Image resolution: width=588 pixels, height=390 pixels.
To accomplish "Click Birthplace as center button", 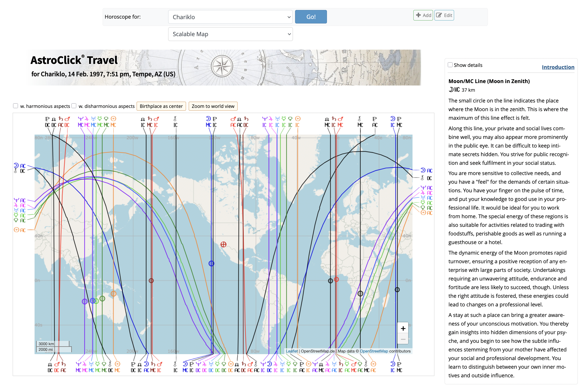I will [161, 106].
